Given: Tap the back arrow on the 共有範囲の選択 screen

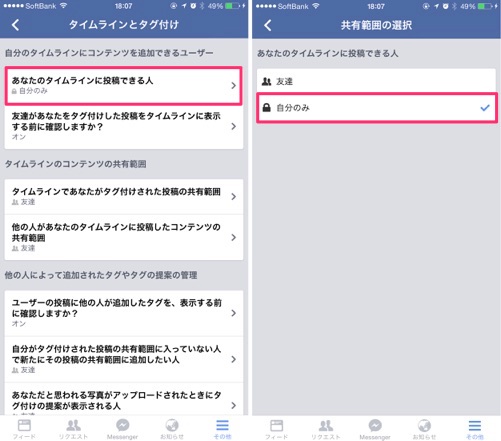Looking at the screenshot, I should coord(268,25).
